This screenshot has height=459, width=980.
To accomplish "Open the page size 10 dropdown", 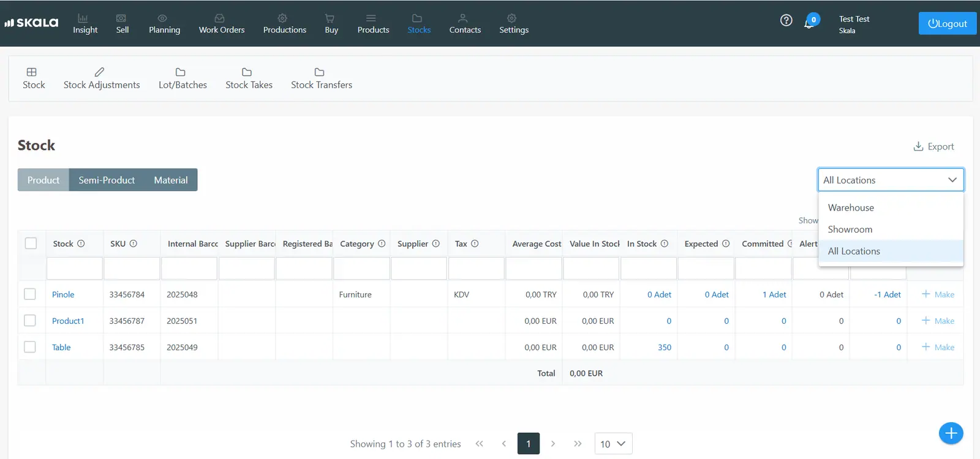I will 613,444.
